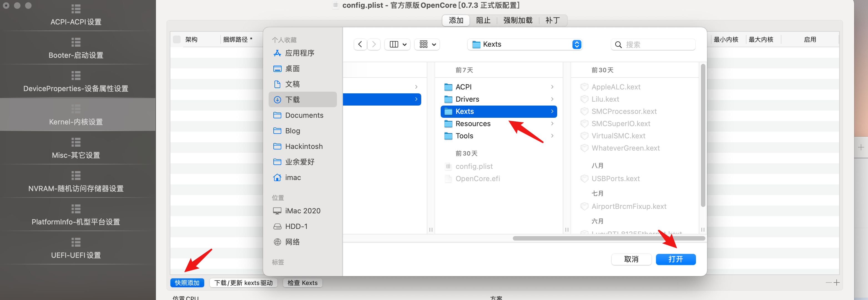Expand Kexts folder chevron
Screen dimensions: 868x300
[x=552, y=111]
